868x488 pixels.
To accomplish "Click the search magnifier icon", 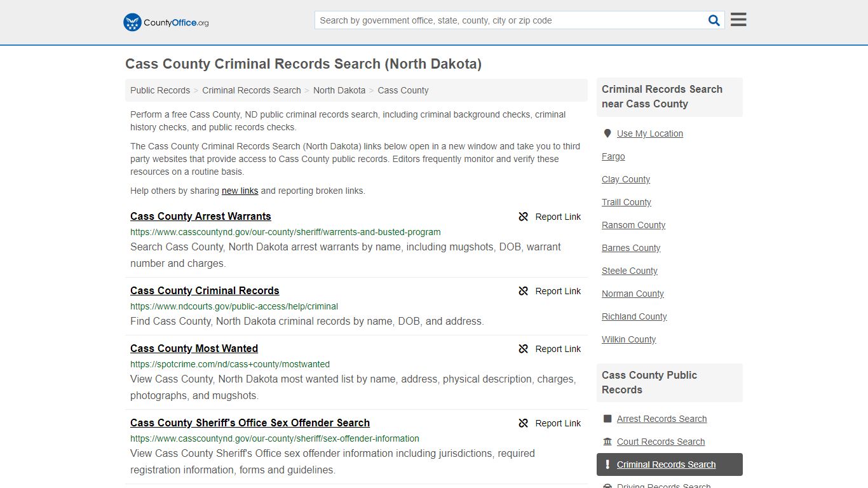I will [714, 20].
